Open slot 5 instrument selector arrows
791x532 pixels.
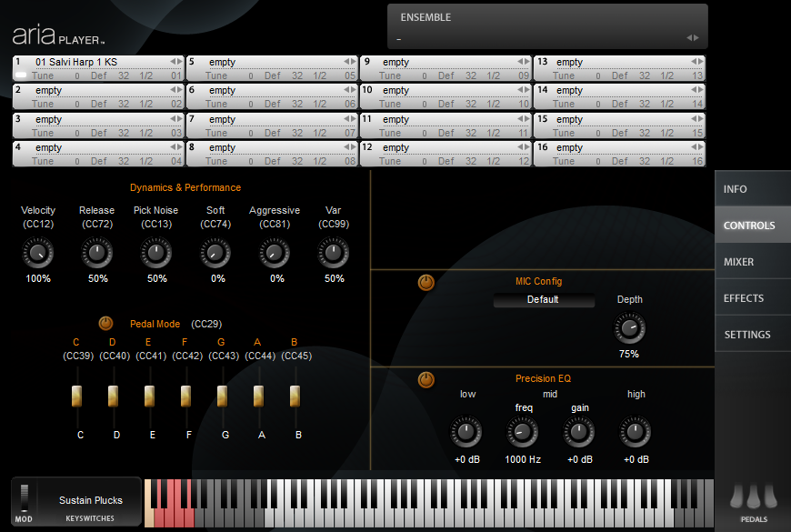point(350,61)
